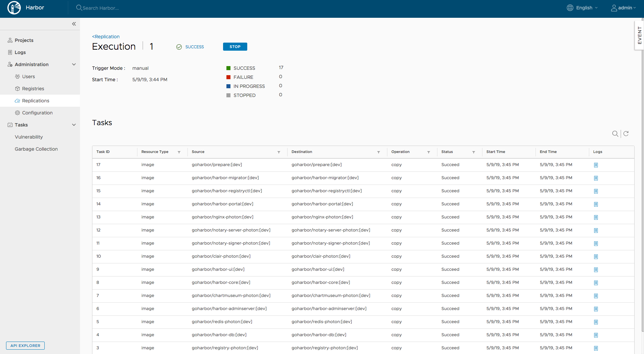Stop the replication execution
Viewport: 644px width, 354px height.
click(x=235, y=47)
